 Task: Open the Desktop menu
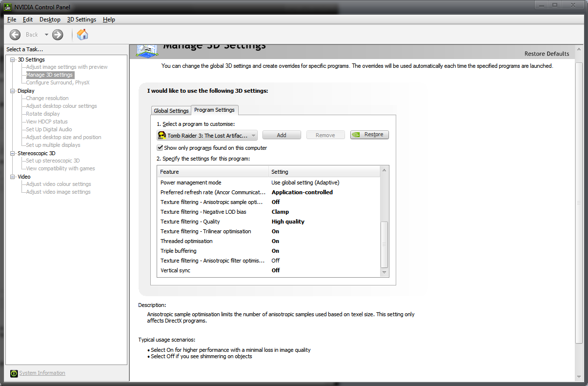pos(50,20)
